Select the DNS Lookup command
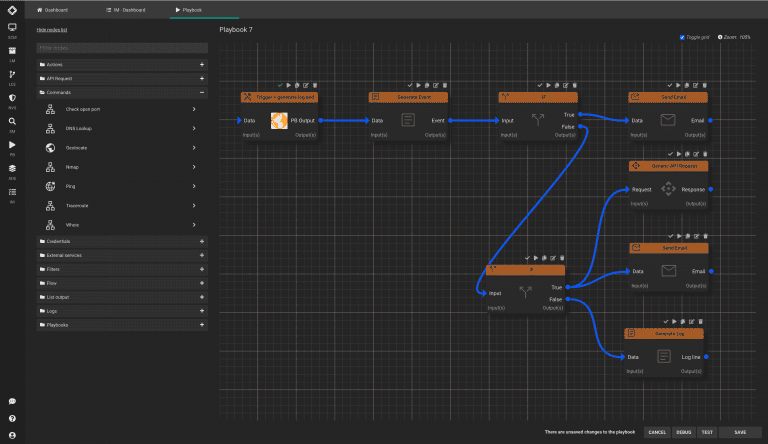The width and height of the screenshot is (768, 444). tap(122, 128)
